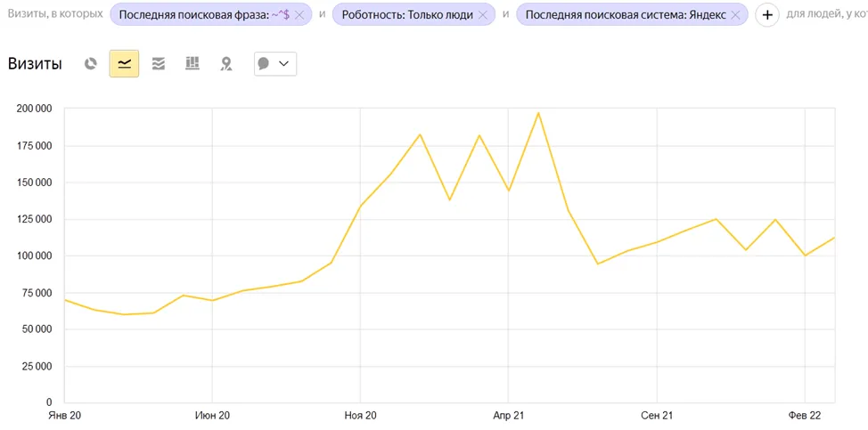Select the line chart view icon
Image resolution: width=868 pixels, height=430 pixels.
[x=124, y=63]
